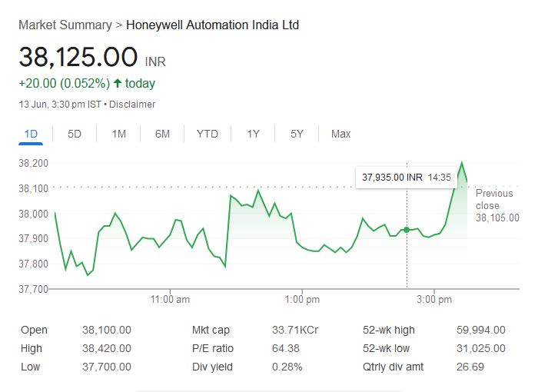
Task: Click the 38,125.00 current price
Action: click(x=78, y=58)
